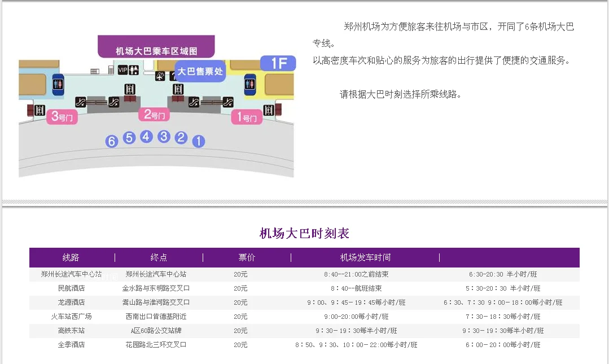This screenshot has height=364, width=609.
Task: Expand the 机场发车时间 column header
Action: (365, 257)
